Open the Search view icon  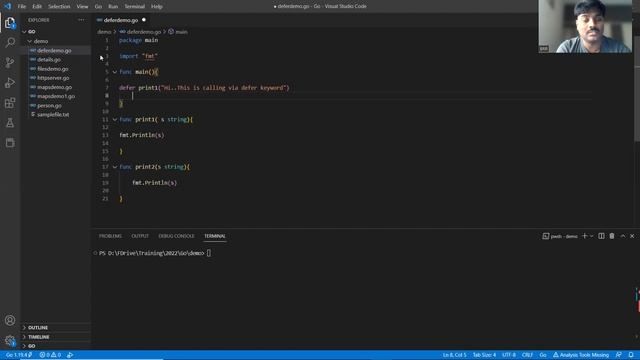point(10,42)
